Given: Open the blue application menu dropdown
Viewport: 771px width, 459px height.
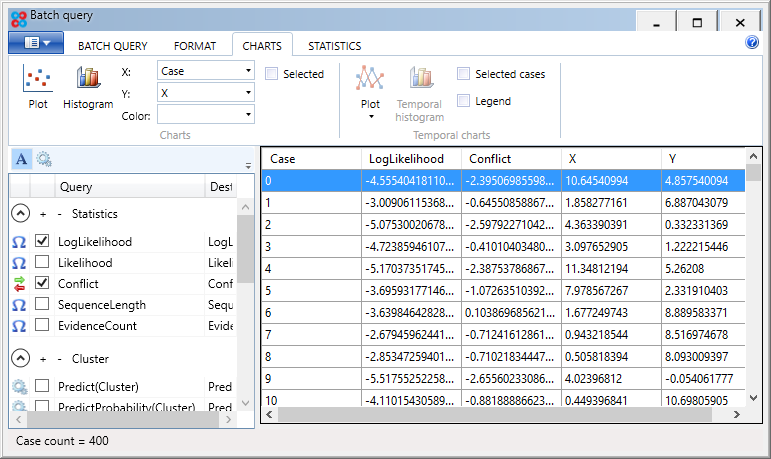Looking at the screenshot, I should click(36, 43).
